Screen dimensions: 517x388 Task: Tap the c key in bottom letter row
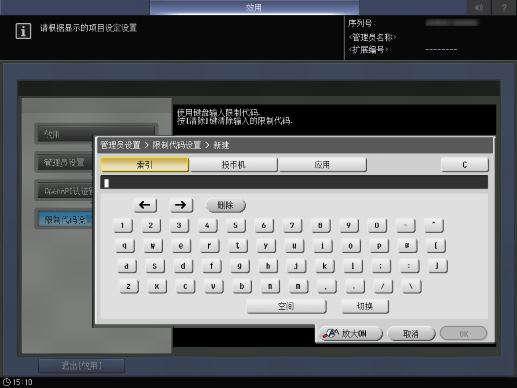(185, 286)
